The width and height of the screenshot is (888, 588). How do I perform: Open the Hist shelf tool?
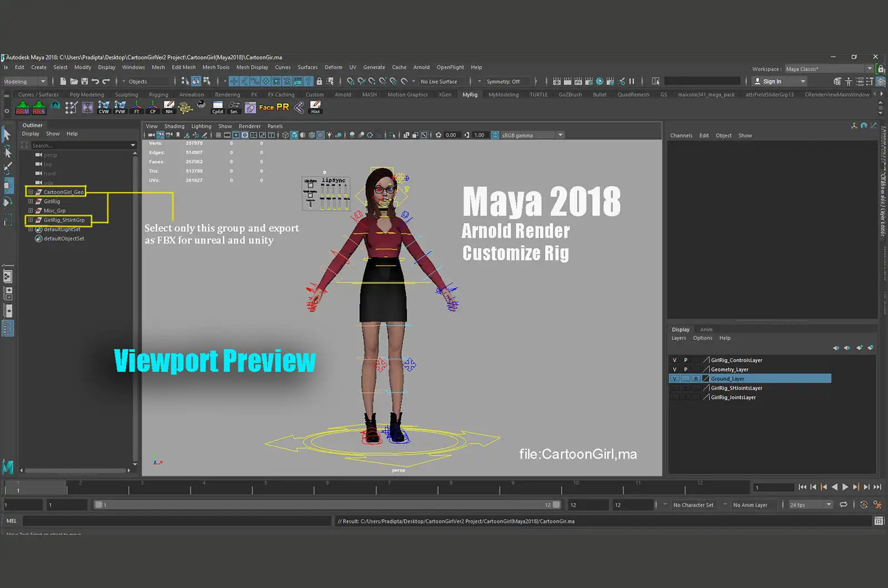[315, 107]
